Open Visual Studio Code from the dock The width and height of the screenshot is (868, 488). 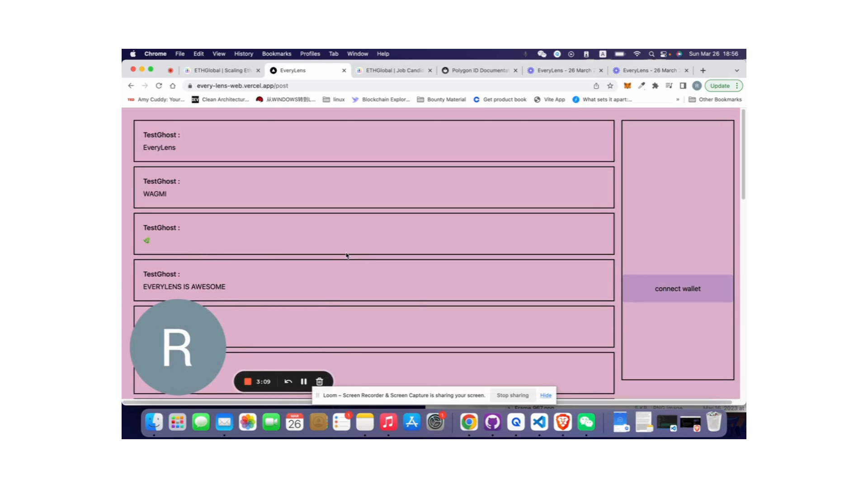tap(539, 422)
